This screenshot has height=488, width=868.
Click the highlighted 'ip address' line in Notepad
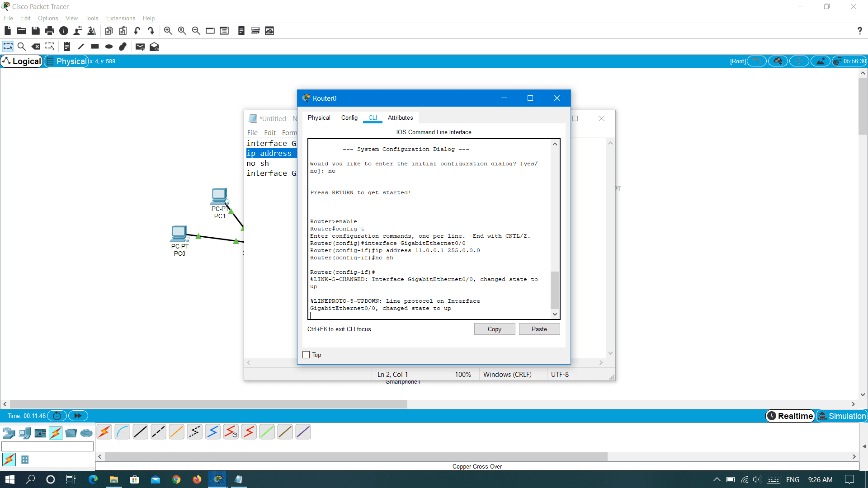click(x=271, y=153)
